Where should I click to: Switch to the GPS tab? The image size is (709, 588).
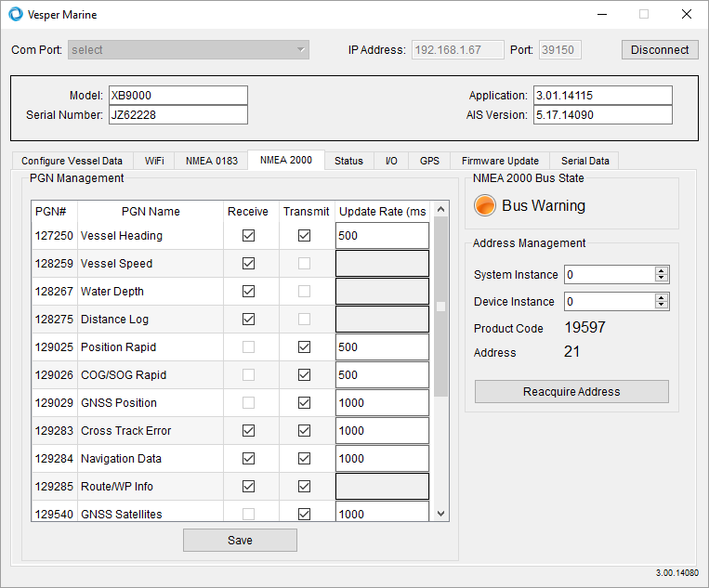pos(429,161)
